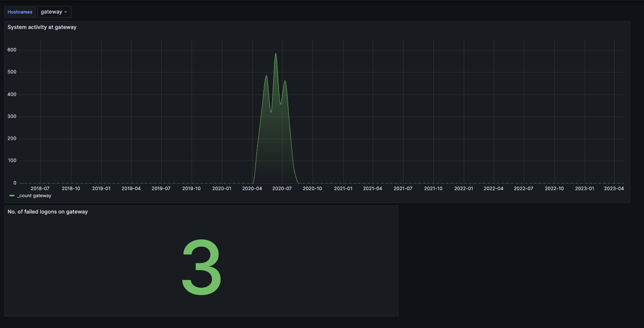The width and height of the screenshot is (644, 328).
Task: Click the tallest peak in activity chart
Action: (x=276, y=54)
